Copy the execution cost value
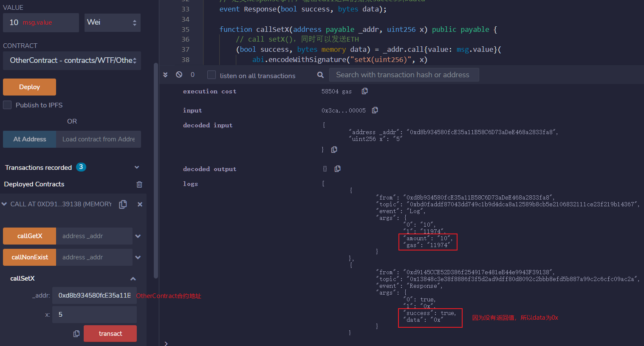Viewport: 644px width, 346px height. click(364, 91)
